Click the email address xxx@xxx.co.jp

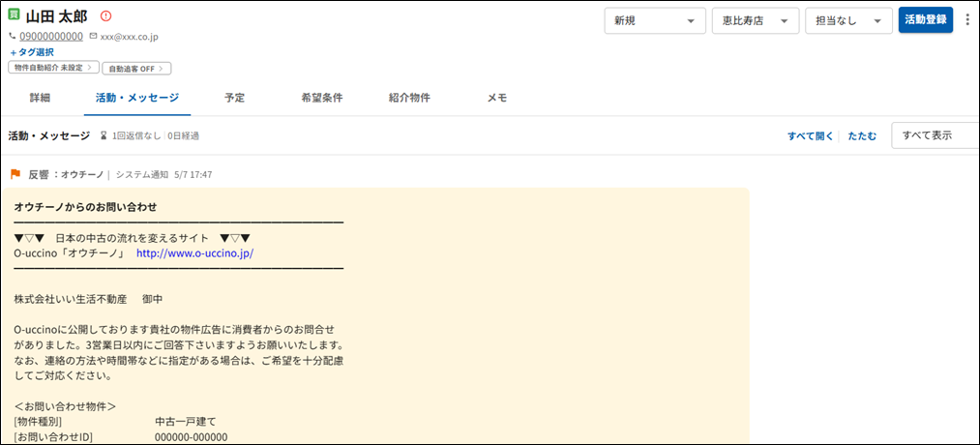point(130,37)
